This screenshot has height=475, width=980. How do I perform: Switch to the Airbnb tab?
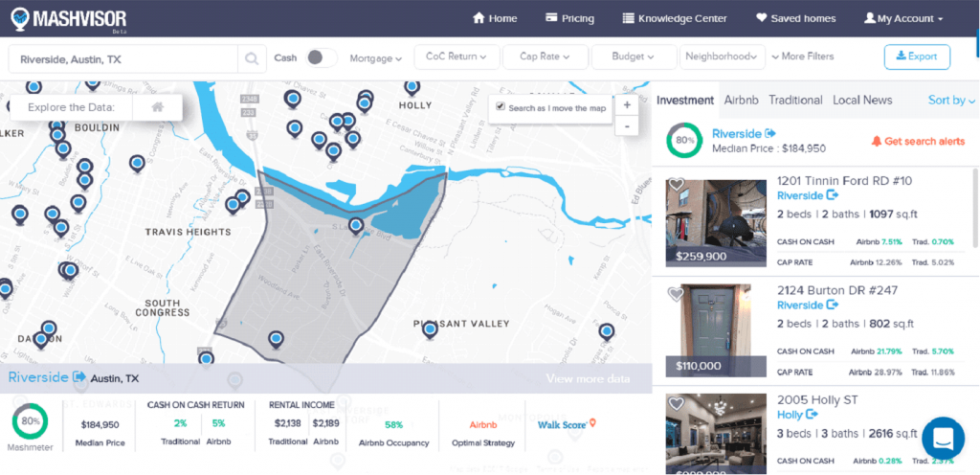[x=742, y=101]
